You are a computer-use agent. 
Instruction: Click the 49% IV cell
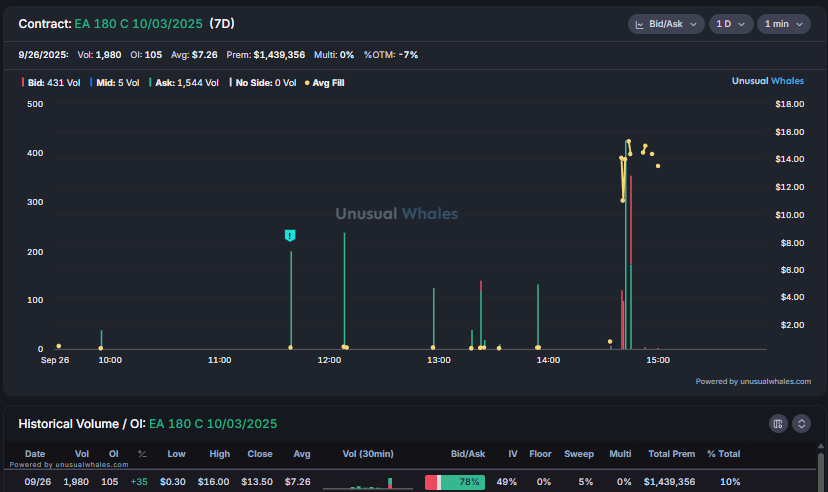pyautogui.click(x=506, y=482)
